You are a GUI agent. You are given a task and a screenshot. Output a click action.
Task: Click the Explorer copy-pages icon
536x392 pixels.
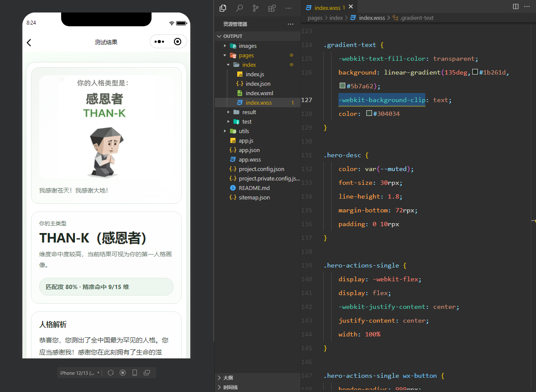tap(223, 8)
